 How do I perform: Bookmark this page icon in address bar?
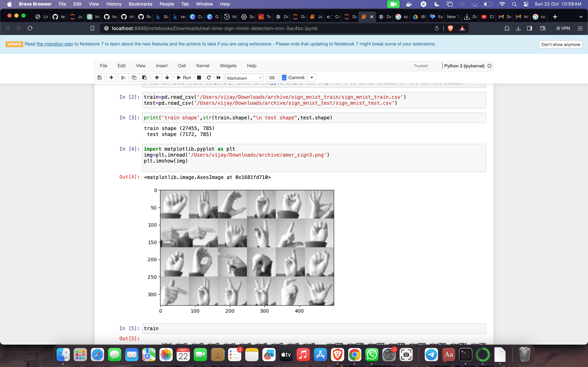tap(92, 28)
